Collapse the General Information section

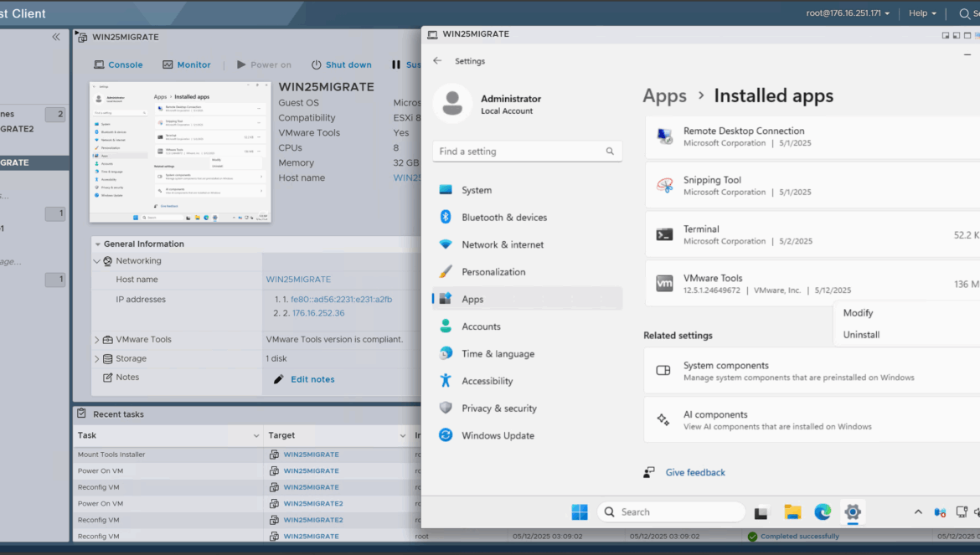coord(97,244)
